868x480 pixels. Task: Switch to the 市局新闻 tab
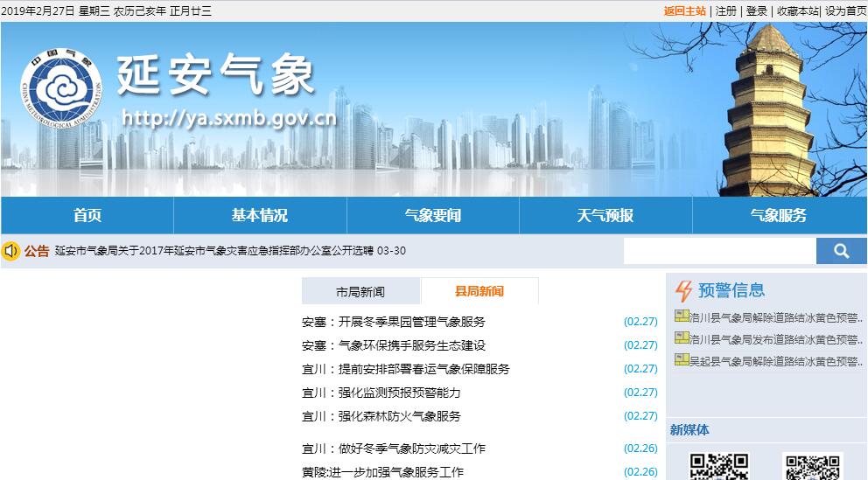360,292
